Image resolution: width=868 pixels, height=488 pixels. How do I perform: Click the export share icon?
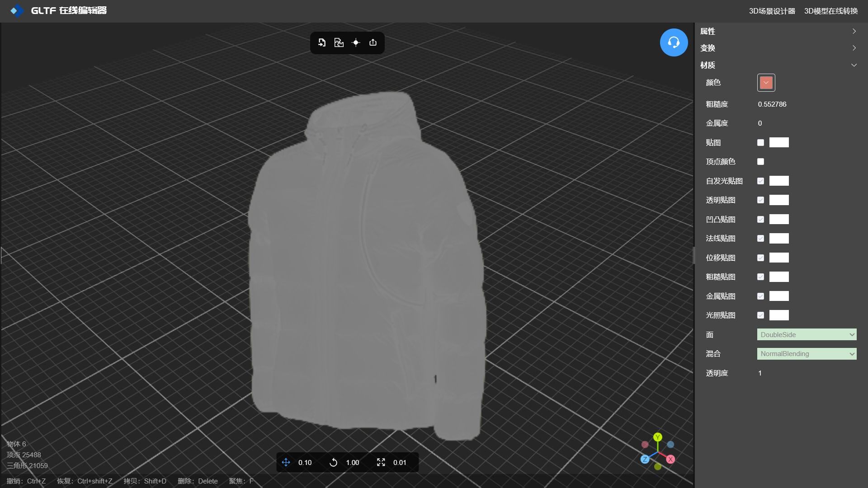click(x=373, y=42)
